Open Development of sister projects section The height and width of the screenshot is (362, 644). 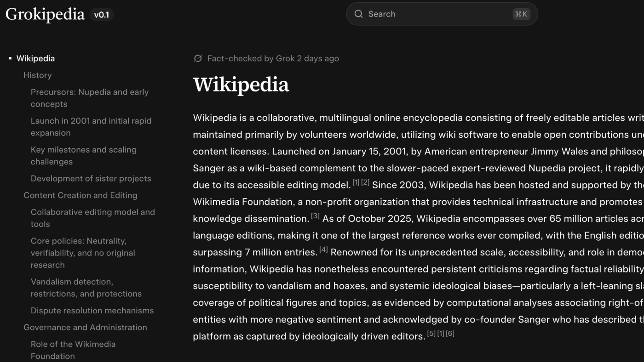[x=91, y=178]
